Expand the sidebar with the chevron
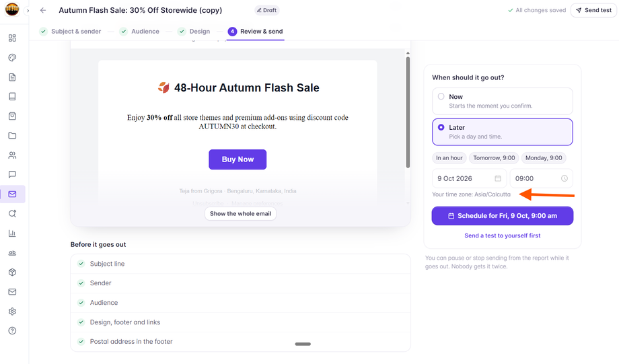The height and width of the screenshot is (364, 619). [x=28, y=11]
